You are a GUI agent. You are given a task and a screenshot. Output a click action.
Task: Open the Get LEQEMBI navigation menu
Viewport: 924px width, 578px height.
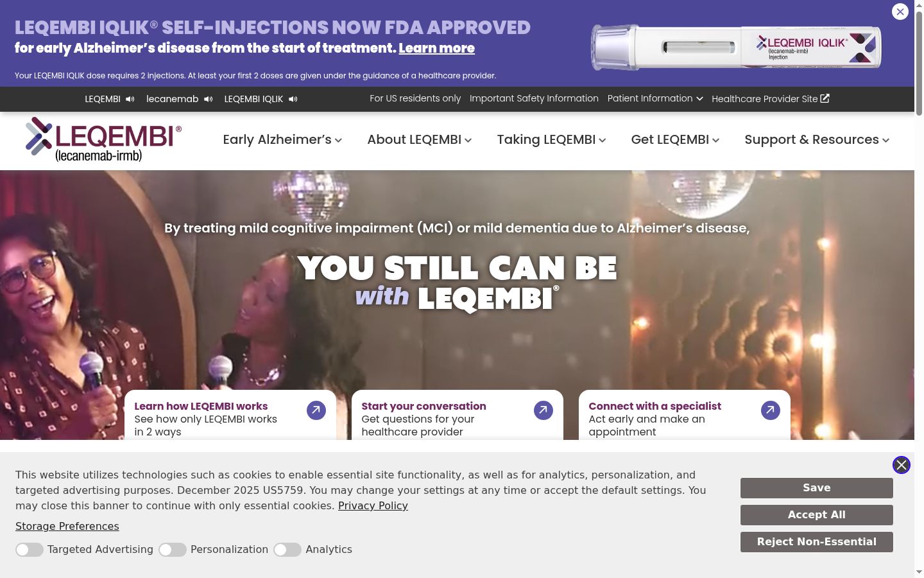coord(675,140)
